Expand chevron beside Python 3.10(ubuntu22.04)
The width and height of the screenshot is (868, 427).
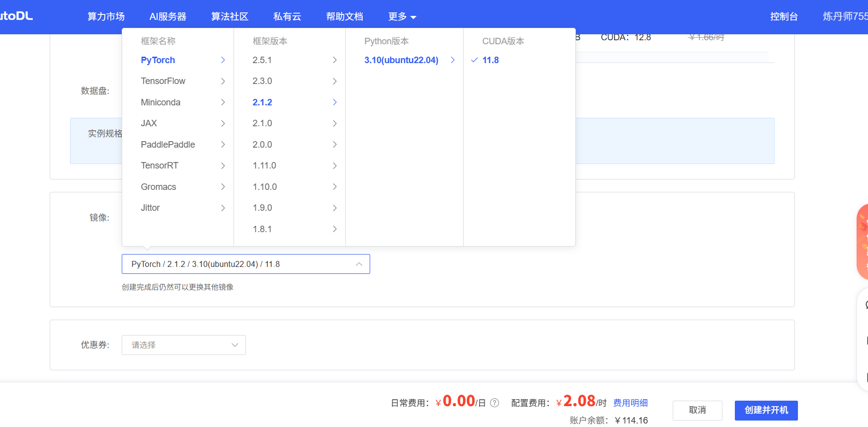[453, 60]
